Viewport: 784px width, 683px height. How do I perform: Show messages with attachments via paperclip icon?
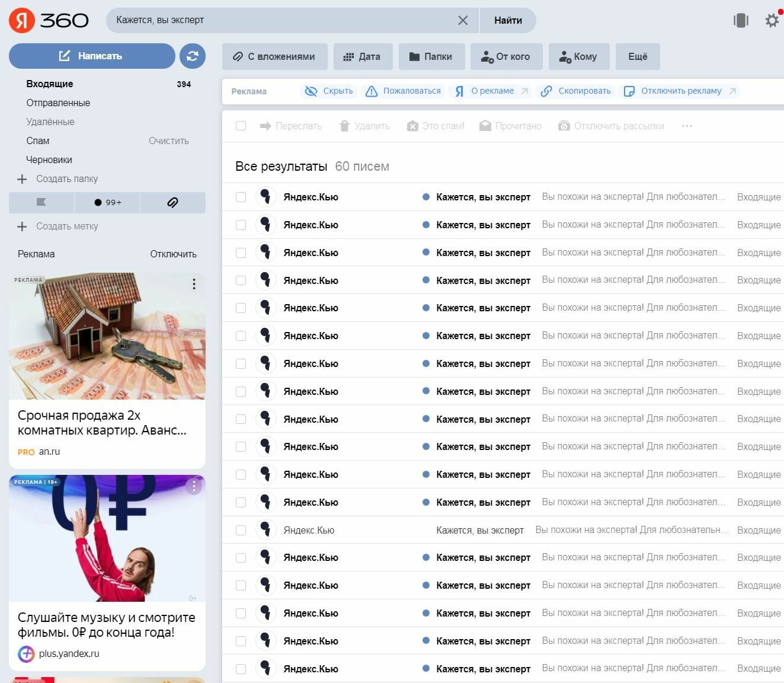tap(173, 202)
